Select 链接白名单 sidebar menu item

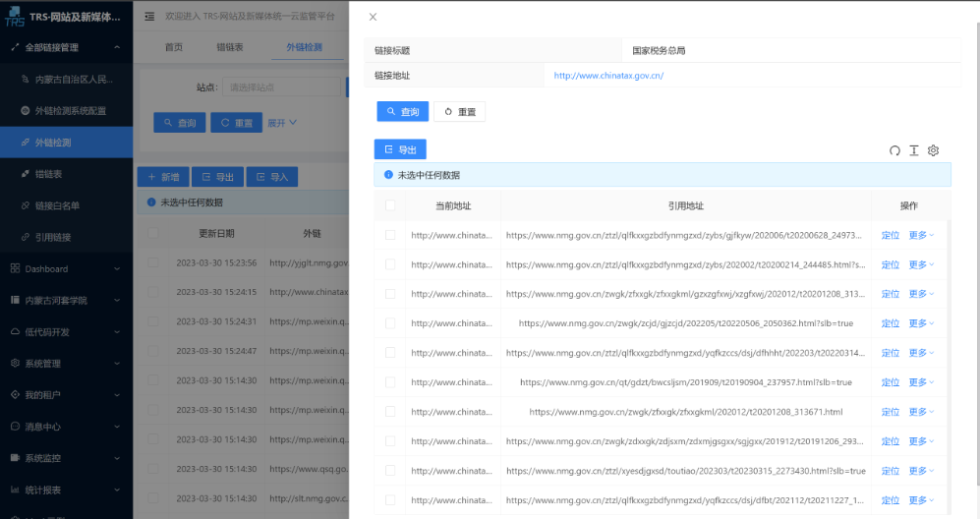click(x=57, y=205)
